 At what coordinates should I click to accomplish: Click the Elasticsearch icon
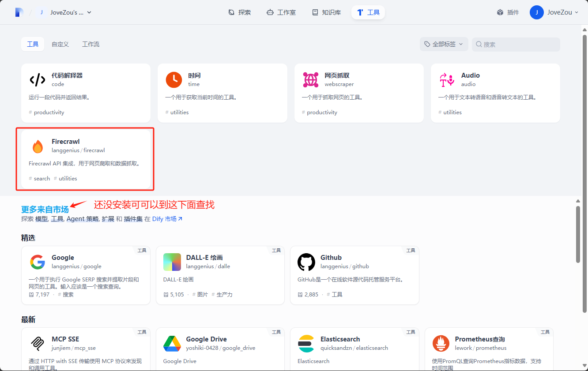click(306, 344)
